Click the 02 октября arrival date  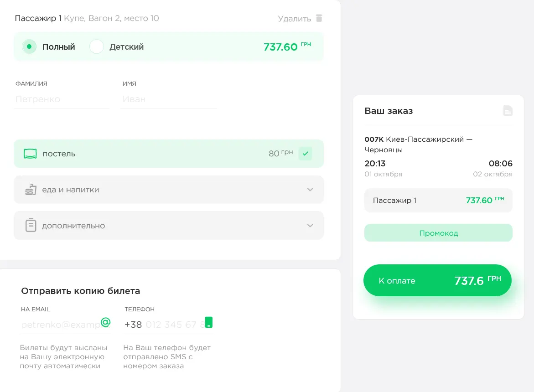click(493, 174)
